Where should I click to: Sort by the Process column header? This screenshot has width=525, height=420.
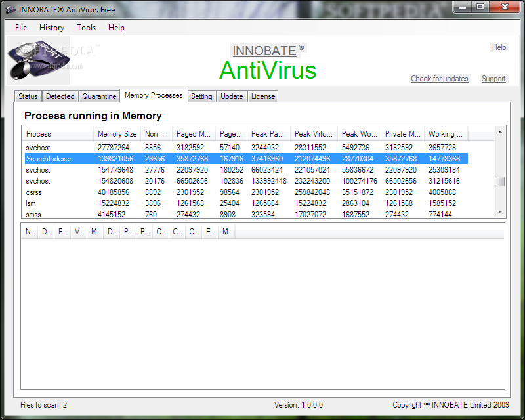coord(58,134)
